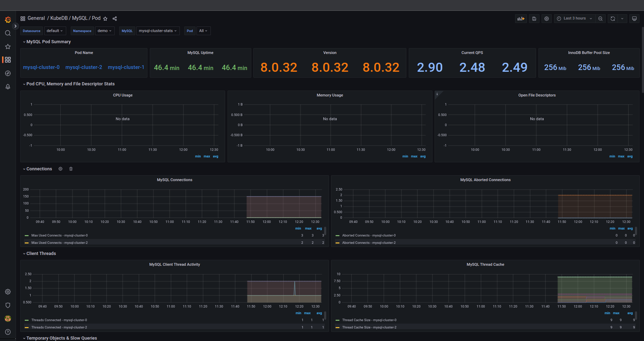The image size is (644, 341).
Task: Click the General breadcrumb item
Action: 36,18
